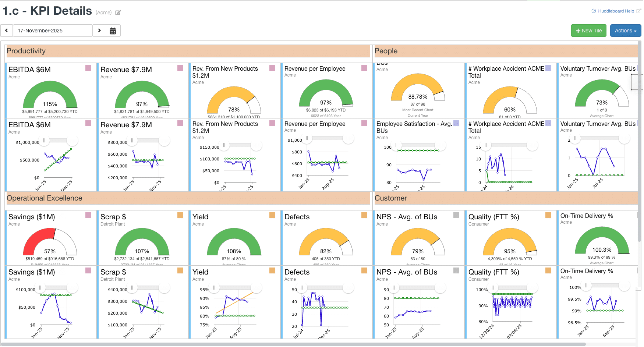
Task: Click the pencil edit icon beside Acme
Action: point(118,12)
